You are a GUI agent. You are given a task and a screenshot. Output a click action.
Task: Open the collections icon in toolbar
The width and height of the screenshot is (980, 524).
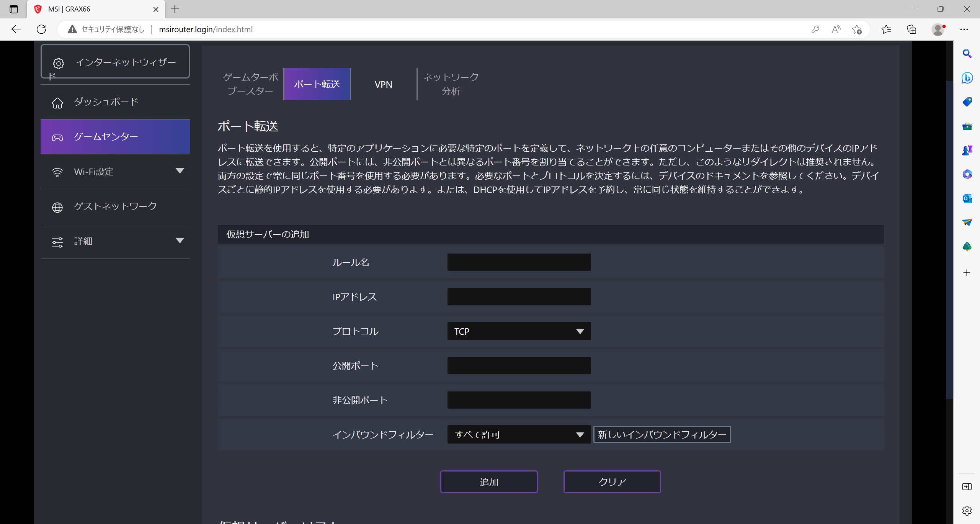click(911, 29)
